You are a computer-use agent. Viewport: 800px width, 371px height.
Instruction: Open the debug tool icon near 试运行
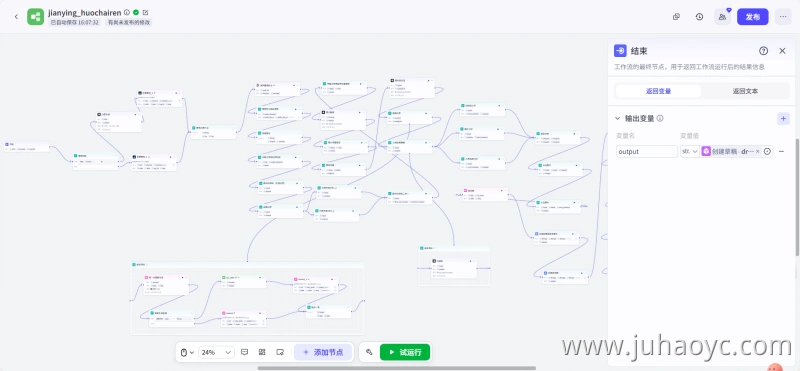(369, 352)
